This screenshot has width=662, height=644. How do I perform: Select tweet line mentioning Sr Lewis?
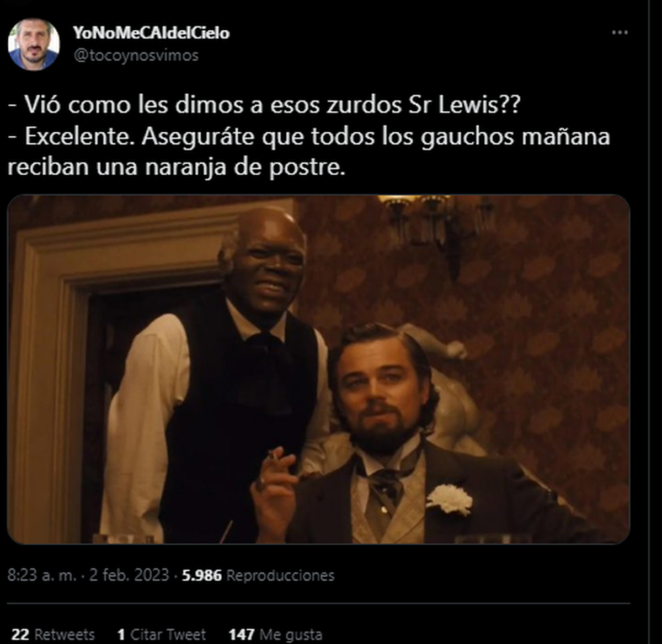click(264, 105)
